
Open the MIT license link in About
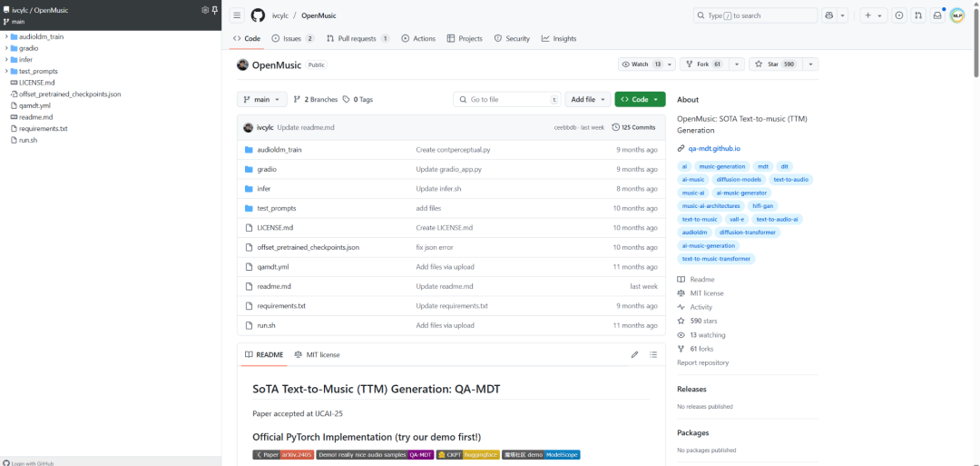(x=707, y=293)
